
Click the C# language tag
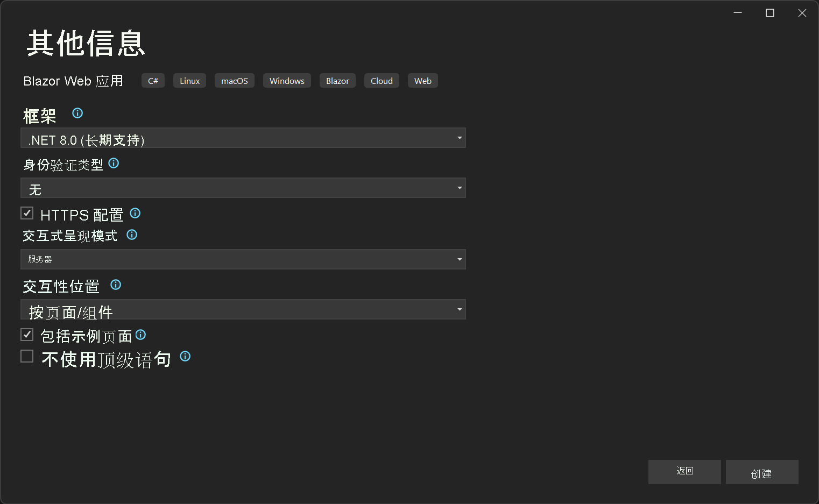click(153, 80)
